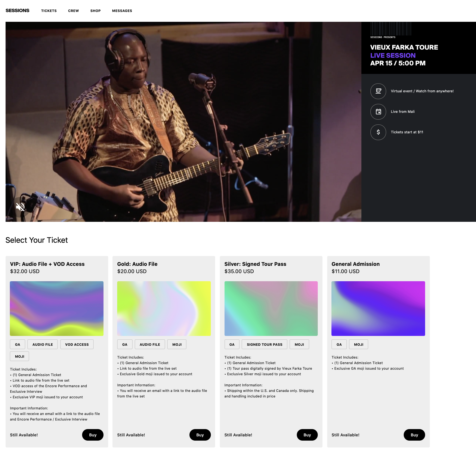Viewport: 476px width, 459px height.
Task: Select the Gold ticket artwork thumbnail
Action: coord(164,309)
